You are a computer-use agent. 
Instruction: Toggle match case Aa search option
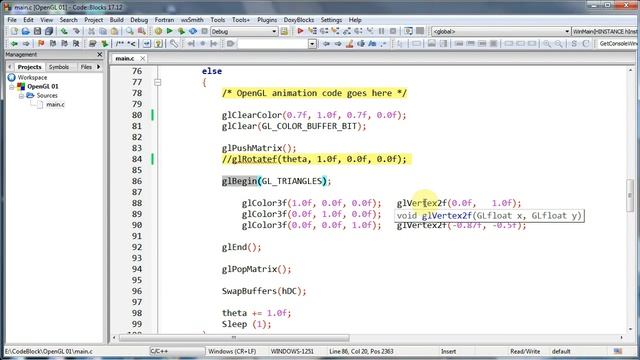[x=372, y=43]
